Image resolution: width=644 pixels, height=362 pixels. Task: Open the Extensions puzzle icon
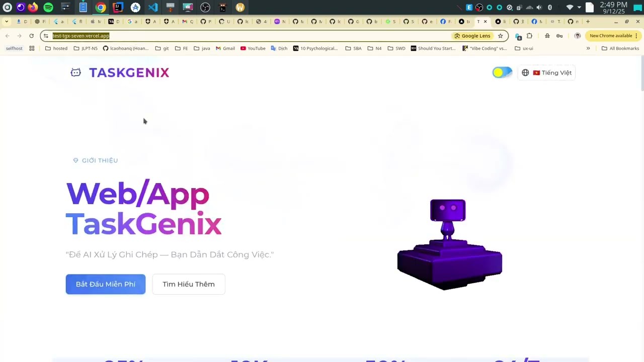(529, 36)
